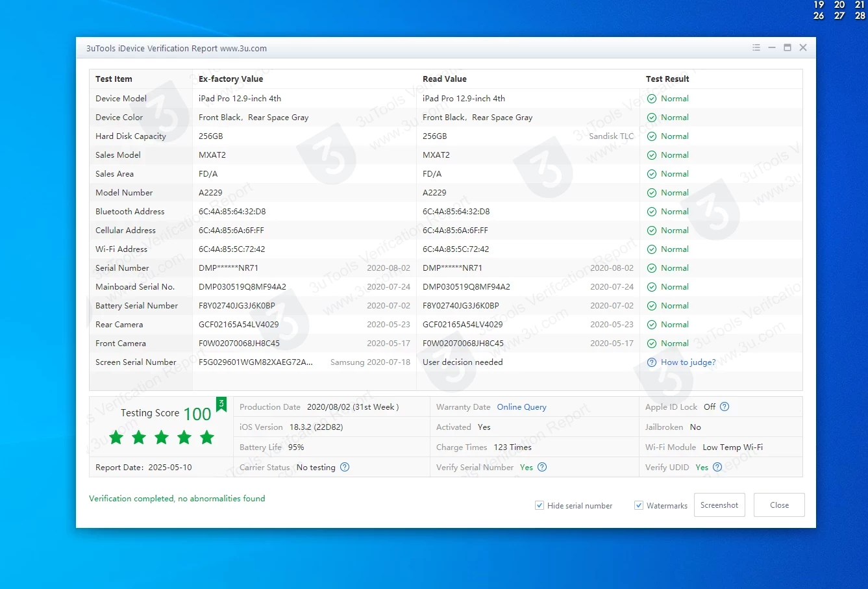868x589 pixels.
Task: Click the help icon next to Carrier Status
Action: 345,468
